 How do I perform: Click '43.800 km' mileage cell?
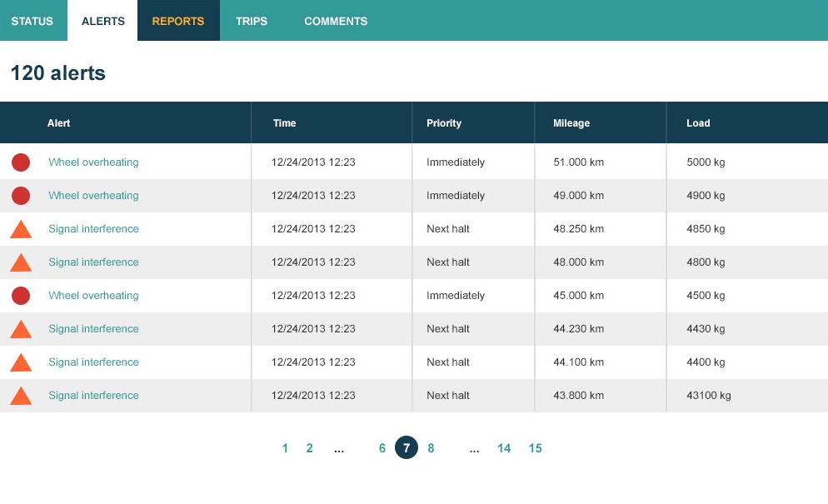(x=579, y=395)
